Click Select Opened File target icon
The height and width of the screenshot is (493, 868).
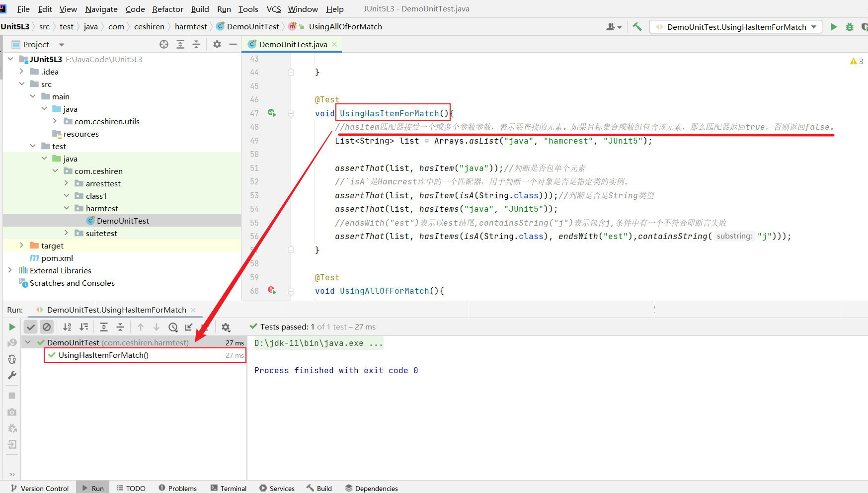(x=164, y=44)
